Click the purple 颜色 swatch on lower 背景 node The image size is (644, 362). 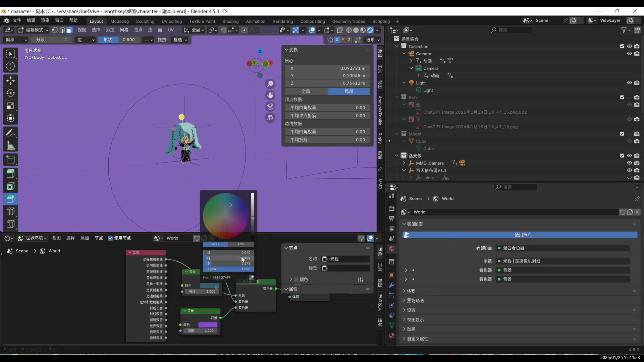(208, 325)
